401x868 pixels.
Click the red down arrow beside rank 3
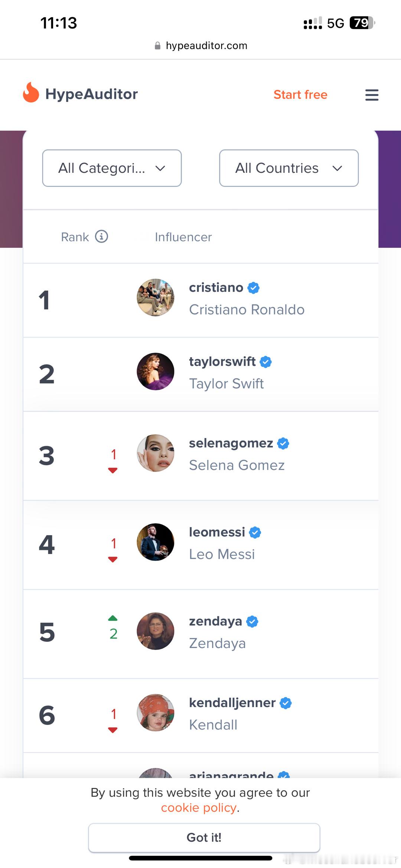coord(113,470)
